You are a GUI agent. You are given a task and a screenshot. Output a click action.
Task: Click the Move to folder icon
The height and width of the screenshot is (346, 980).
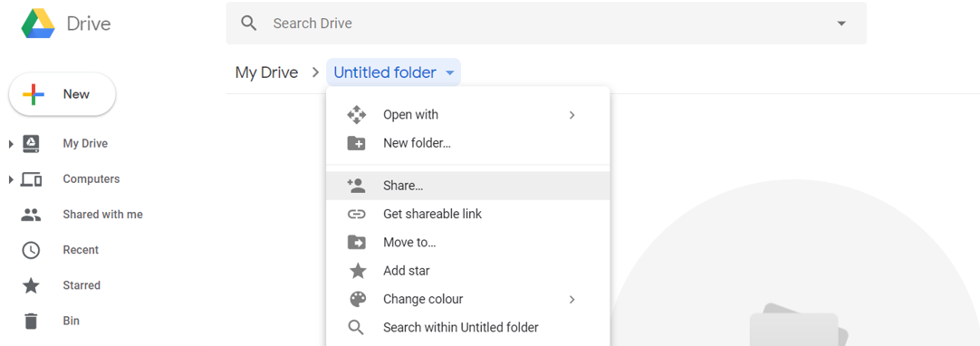tap(356, 243)
